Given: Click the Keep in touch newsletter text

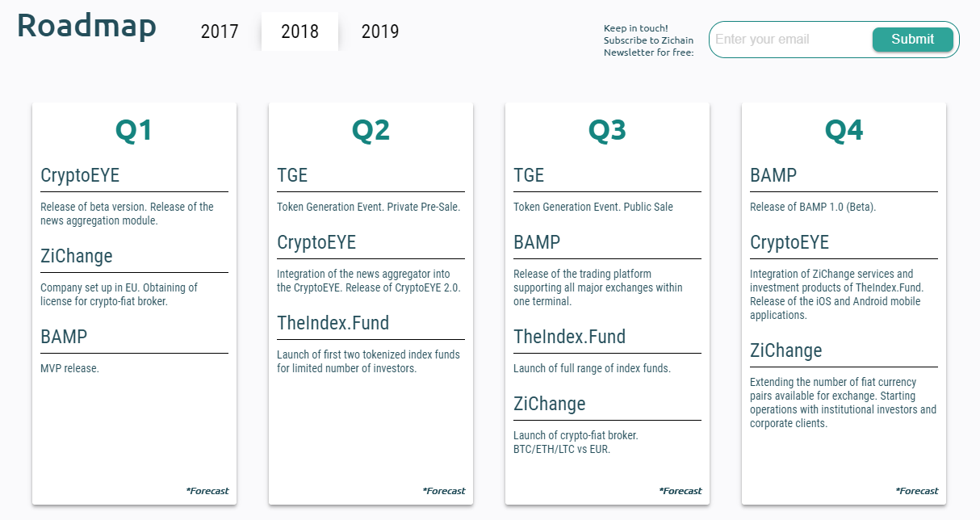Looking at the screenshot, I should coord(649,40).
